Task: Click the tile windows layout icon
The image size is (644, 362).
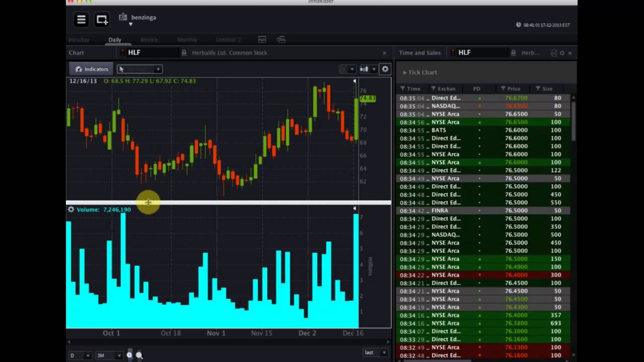Action: (262, 39)
